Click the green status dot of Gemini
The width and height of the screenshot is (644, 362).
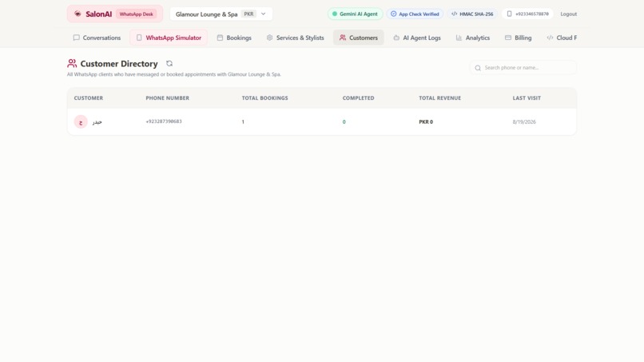(335, 14)
